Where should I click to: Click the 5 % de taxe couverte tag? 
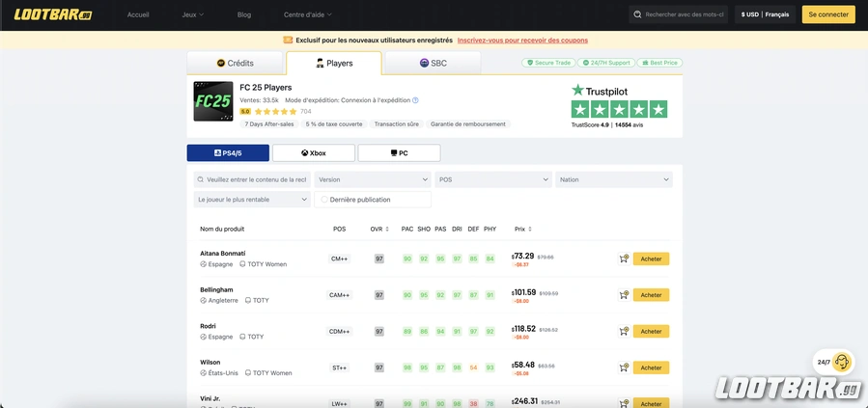click(334, 124)
